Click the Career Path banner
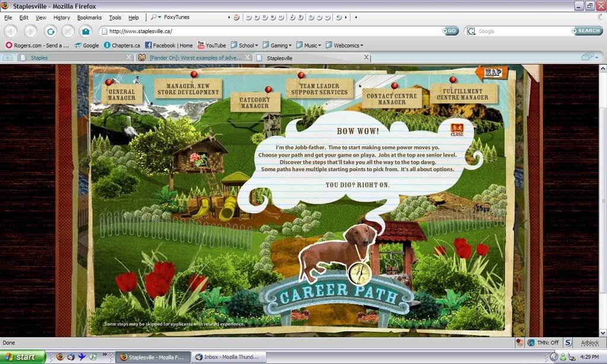The image size is (607, 364). point(338,296)
